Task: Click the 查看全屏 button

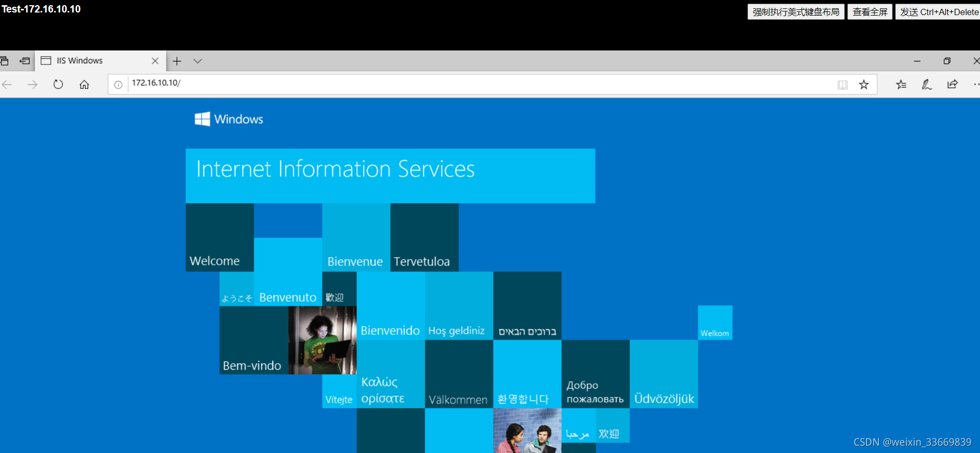Action: [x=870, y=12]
